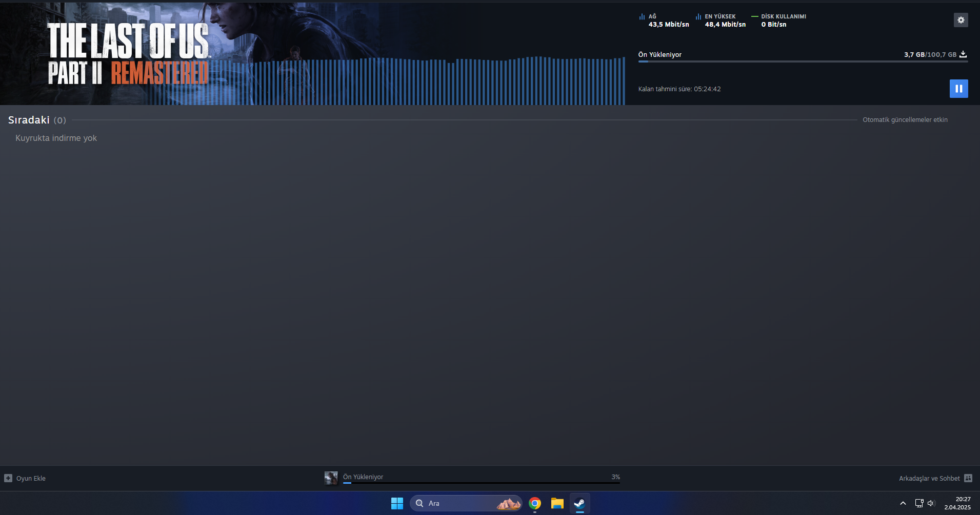Click the Ön Yükleniyor status label at top
This screenshot has width=980, height=515.
(x=659, y=54)
